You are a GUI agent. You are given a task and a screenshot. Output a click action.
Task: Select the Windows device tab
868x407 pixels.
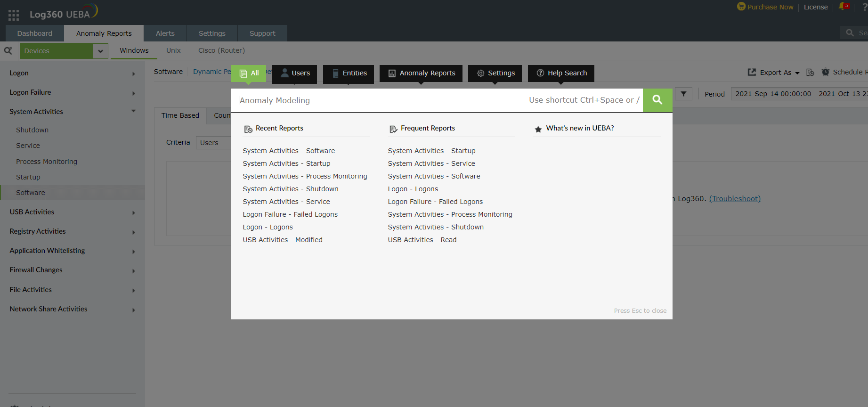134,50
